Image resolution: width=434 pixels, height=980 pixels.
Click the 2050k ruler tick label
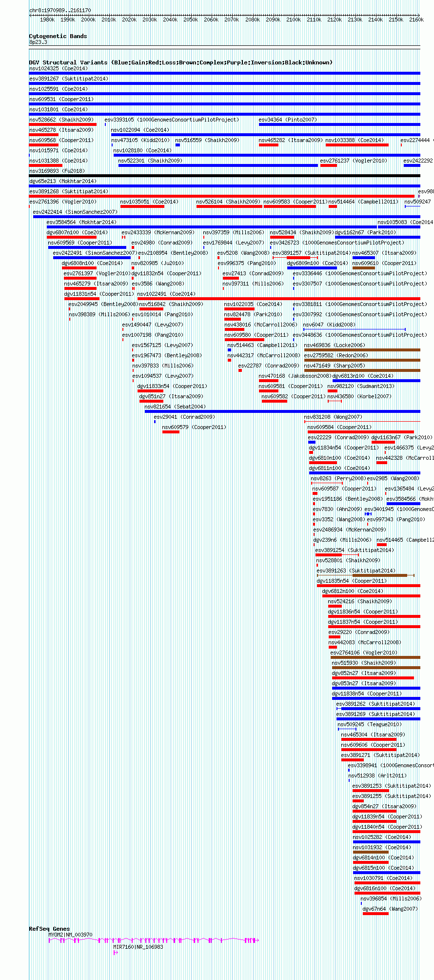point(191,20)
